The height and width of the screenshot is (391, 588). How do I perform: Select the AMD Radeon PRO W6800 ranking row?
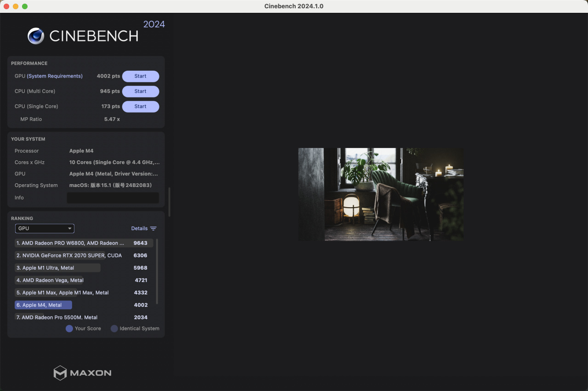pos(84,243)
